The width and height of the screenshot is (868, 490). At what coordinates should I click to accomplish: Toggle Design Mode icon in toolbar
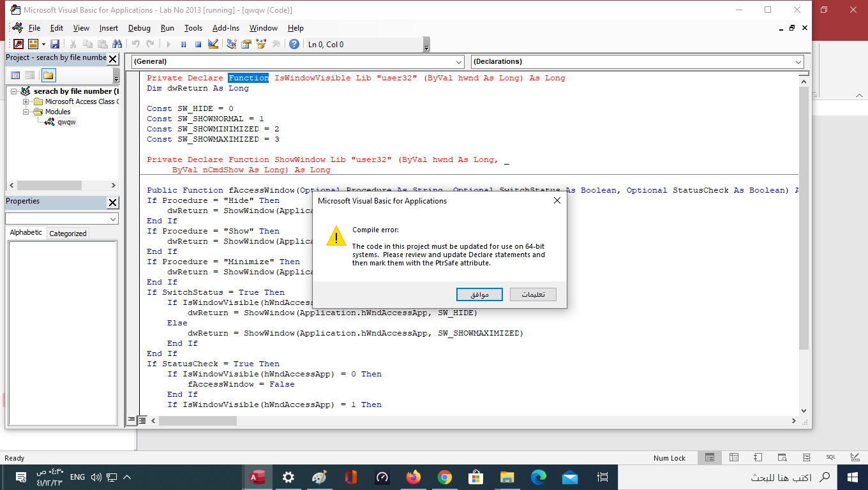coord(213,44)
